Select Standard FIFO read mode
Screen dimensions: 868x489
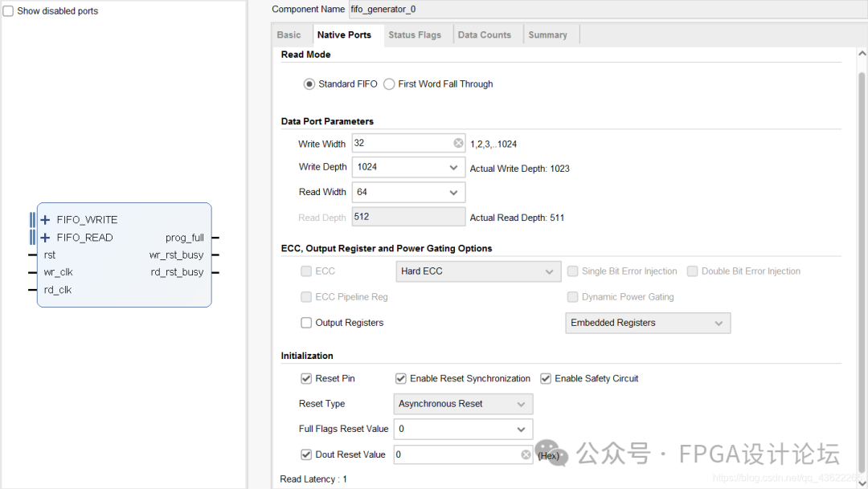pos(309,84)
